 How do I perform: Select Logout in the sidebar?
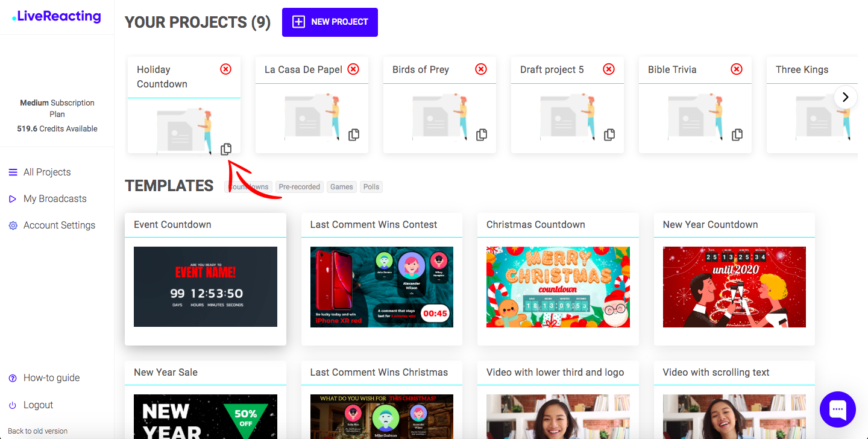tap(38, 405)
